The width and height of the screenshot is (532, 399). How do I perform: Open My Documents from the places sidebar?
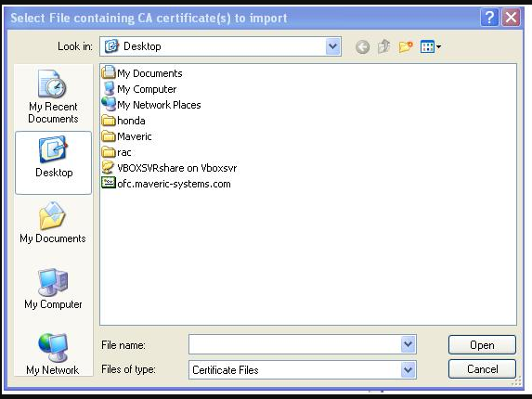tap(53, 223)
